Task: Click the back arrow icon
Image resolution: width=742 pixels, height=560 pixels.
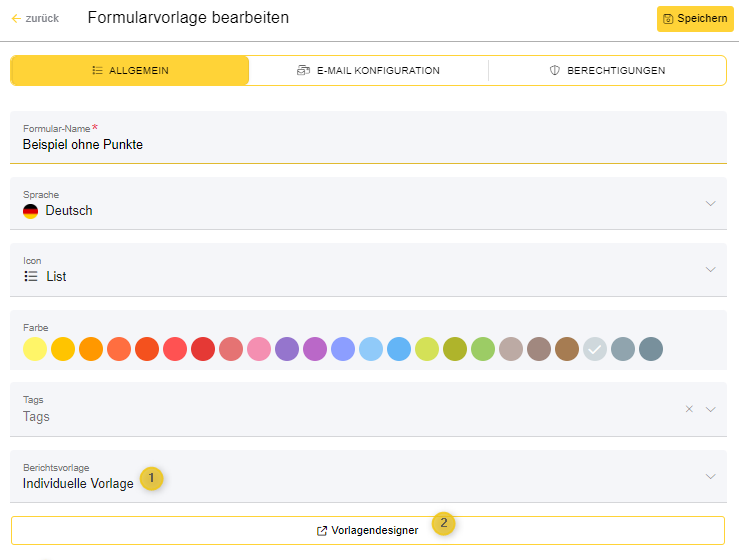Action: [16, 18]
